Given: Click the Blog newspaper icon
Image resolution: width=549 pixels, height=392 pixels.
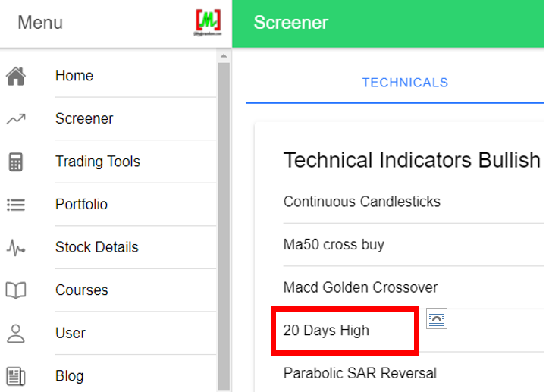Looking at the screenshot, I should point(16,376).
